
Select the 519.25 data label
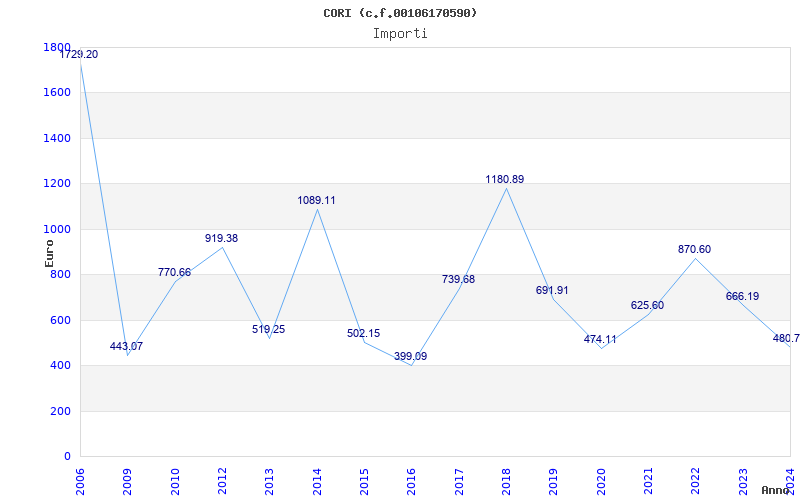click(x=268, y=330)
